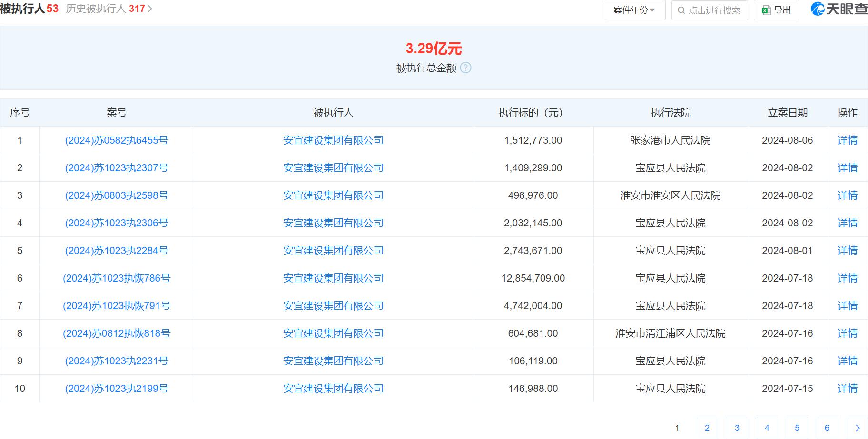Go to page 3 of results
Image resolution: width=868 pixels, height=439 pixels.
tap(737, 428)
